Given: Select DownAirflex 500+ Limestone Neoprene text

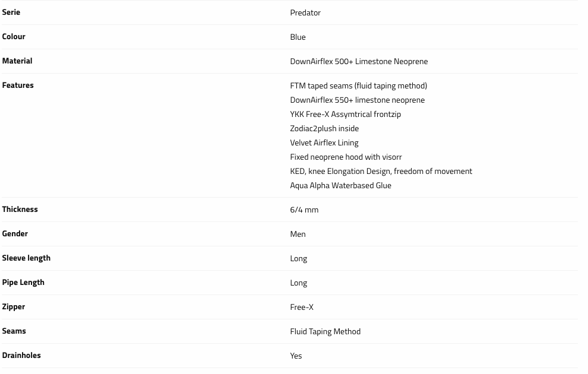Looking at the screenshot, I should click(359, 61).
